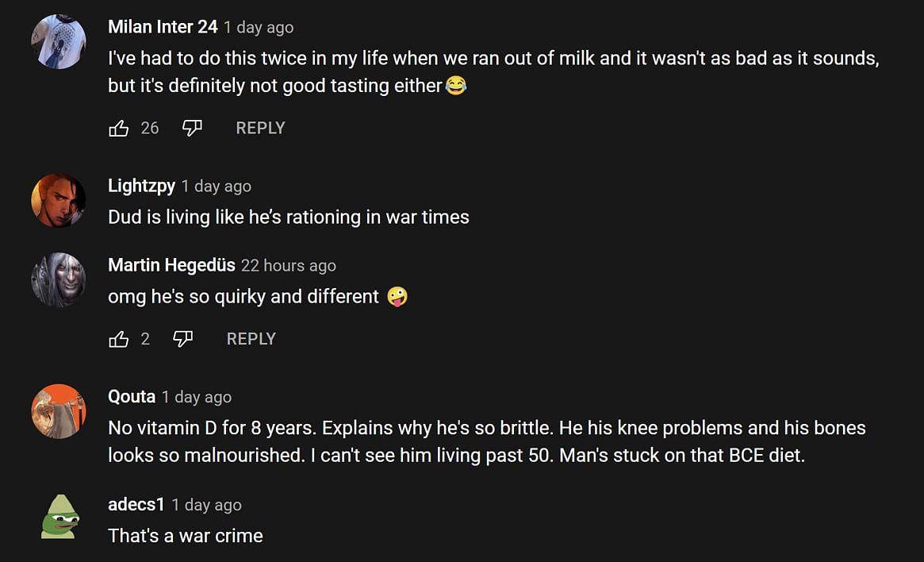Like Martin Hegedüs's quirky comment
Viewport: 924px width, 562px height.
(118, 340)
